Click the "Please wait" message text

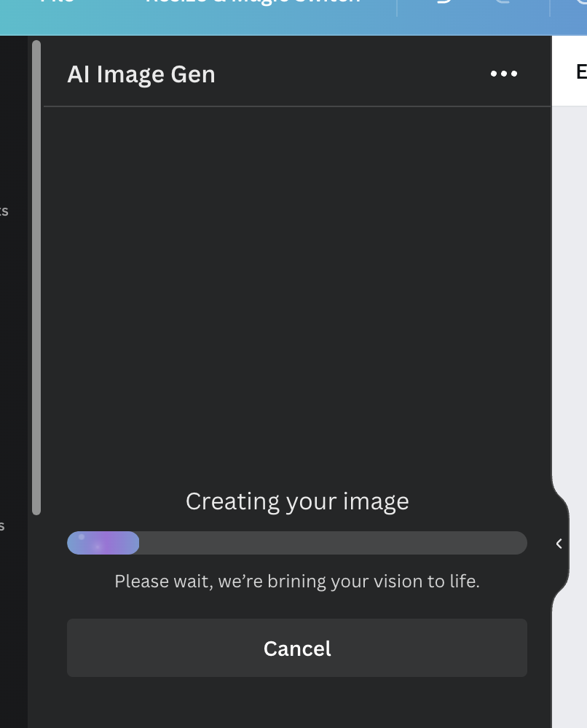296,582
